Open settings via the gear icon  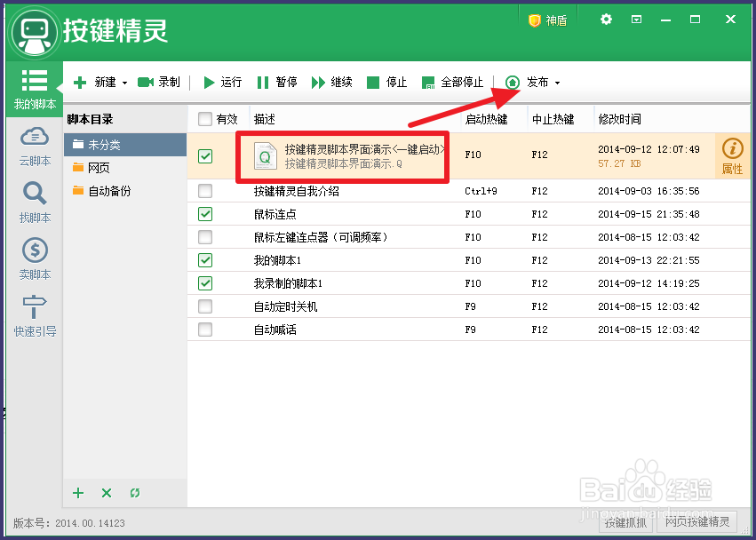click(x=606, y=19)
